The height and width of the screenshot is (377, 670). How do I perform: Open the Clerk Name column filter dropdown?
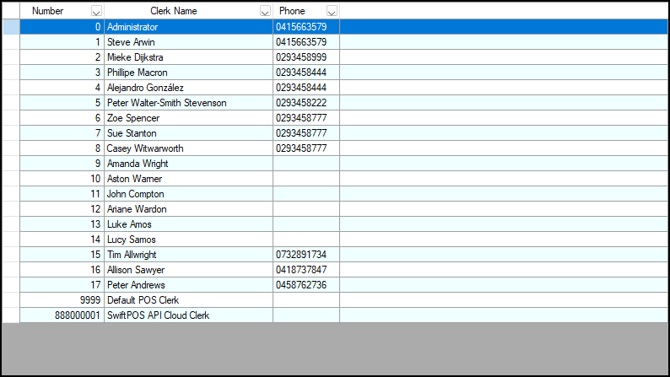pos(265,12)
